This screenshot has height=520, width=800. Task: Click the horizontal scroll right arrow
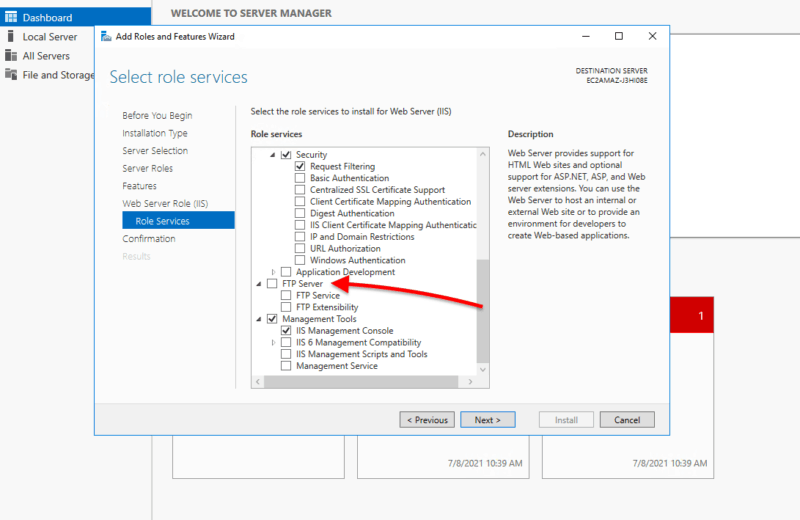pos(470,382)
